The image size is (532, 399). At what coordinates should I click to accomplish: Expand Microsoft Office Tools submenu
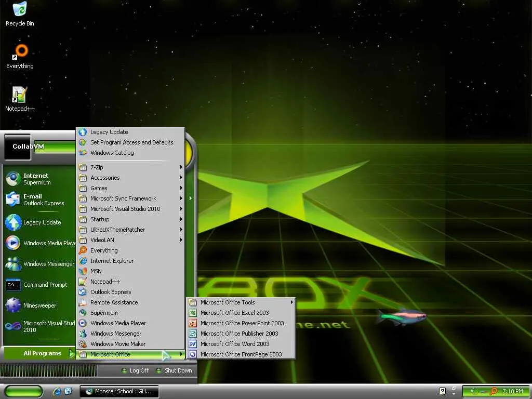click(x=241, y=302)
